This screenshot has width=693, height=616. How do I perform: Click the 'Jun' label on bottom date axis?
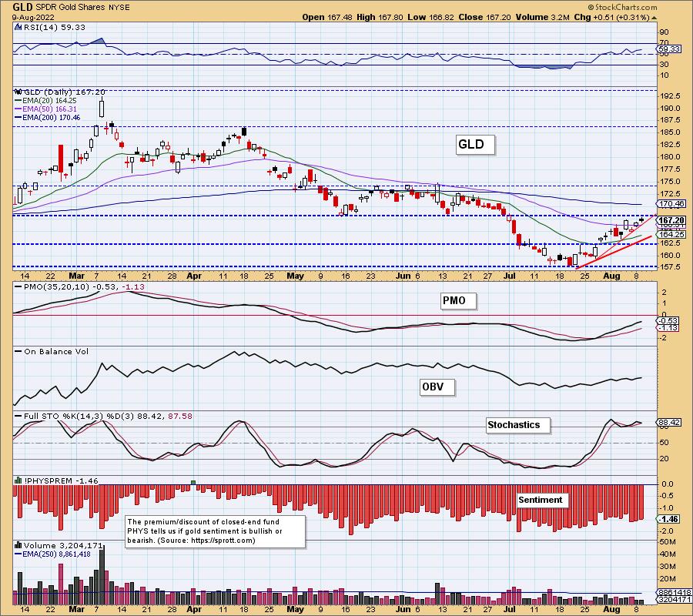pyautogui.click(x=403, y=609)
